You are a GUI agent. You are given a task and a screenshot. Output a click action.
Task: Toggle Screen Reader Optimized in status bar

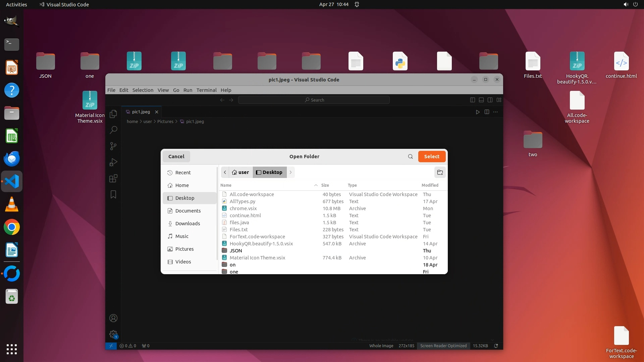[x=443, y=346]
